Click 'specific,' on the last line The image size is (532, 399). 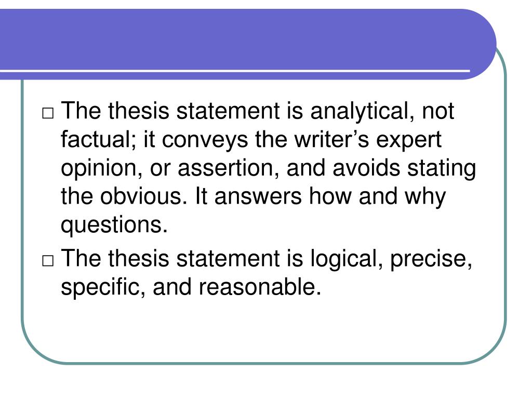103,288
